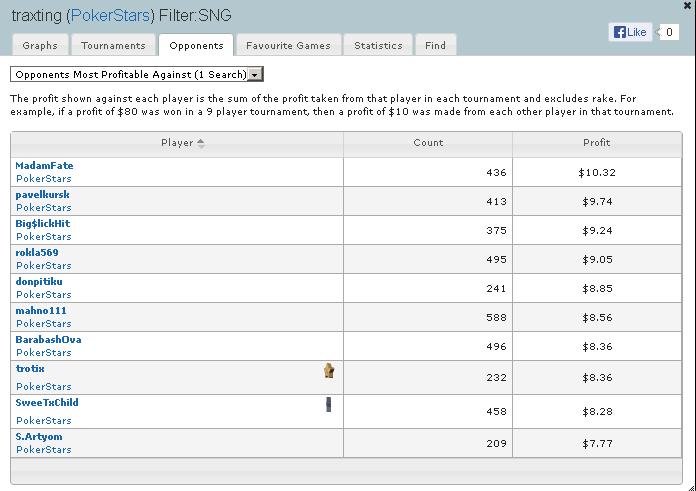Go to the Statistics tab
Viewport: 696px width, 491px height.
click(x=378, y=45)
